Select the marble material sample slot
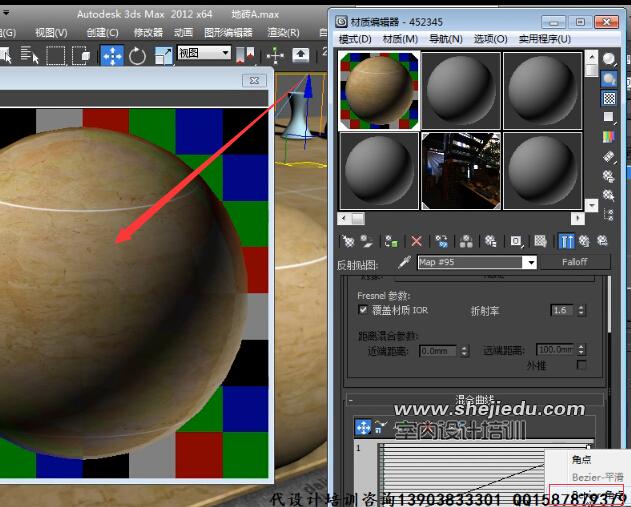This screenshot has height=507, width=631. coord(379,90)
